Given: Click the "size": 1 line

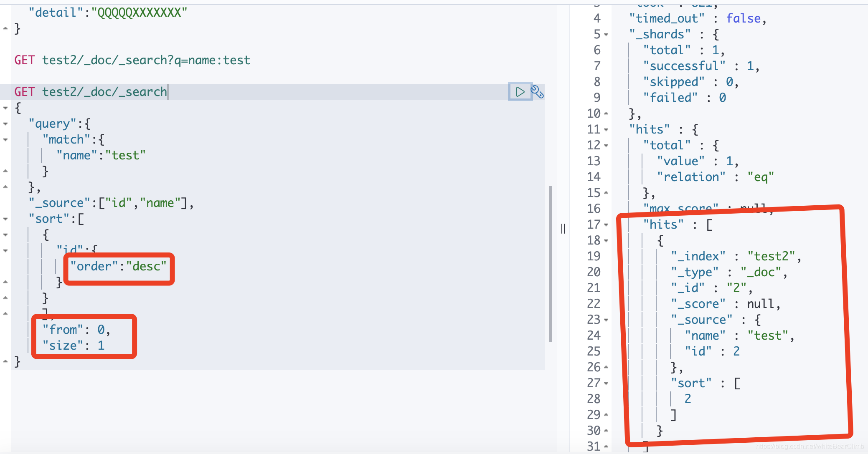Looking at the screenshot, I should coord(74,346).
